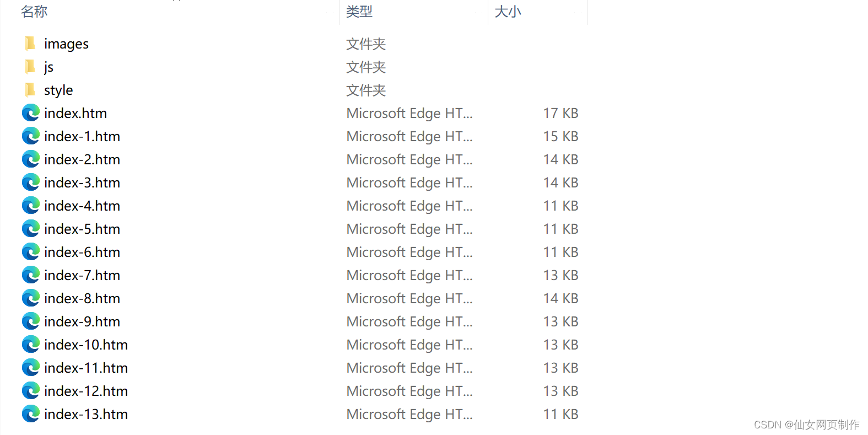Viewport: 868px width, 435px height.
Task: Click the style folder icon
Action: pos(30,90)
